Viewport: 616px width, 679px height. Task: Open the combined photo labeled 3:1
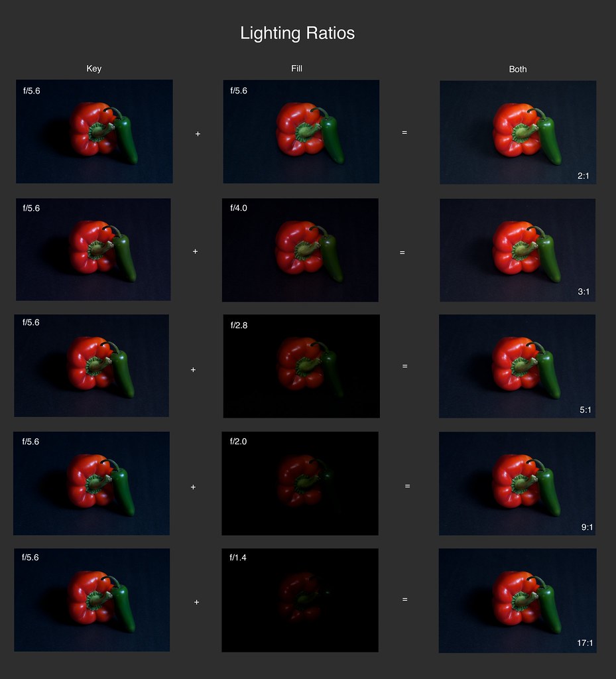tap(518, 250)
